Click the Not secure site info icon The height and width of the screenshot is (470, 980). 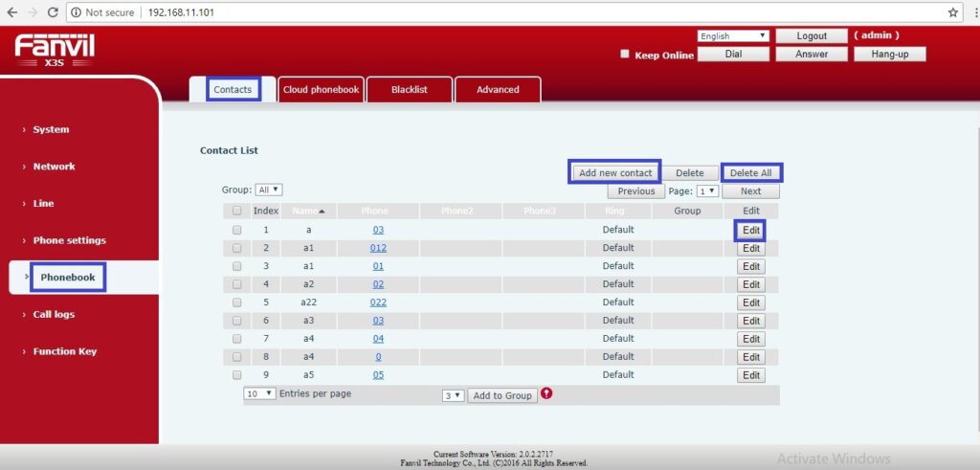(76, 12)
